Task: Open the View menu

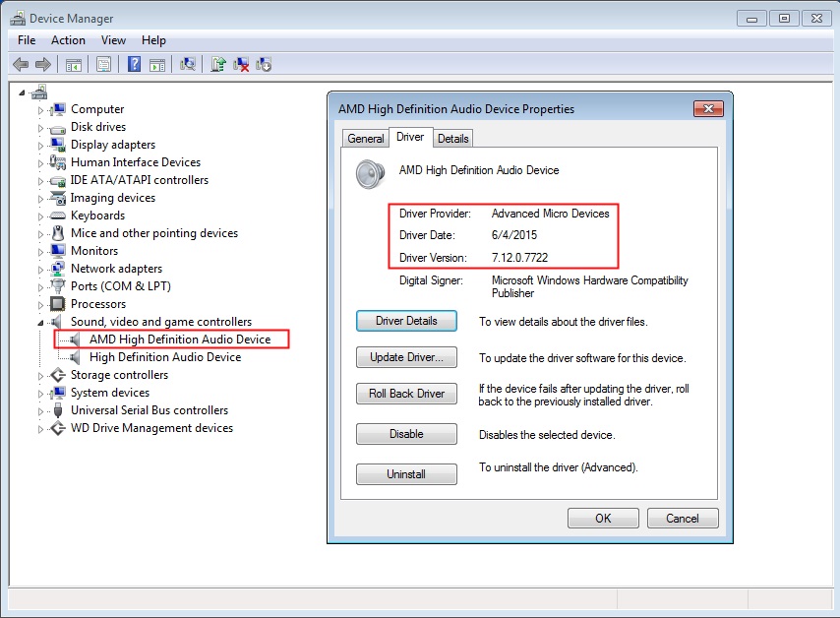Action: point(113,40)
